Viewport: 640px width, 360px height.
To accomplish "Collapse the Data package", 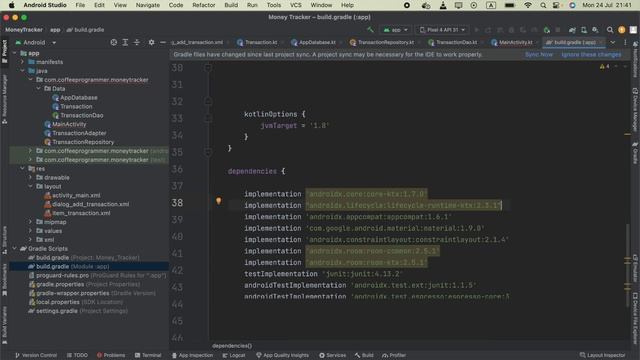I will (38, 88).
